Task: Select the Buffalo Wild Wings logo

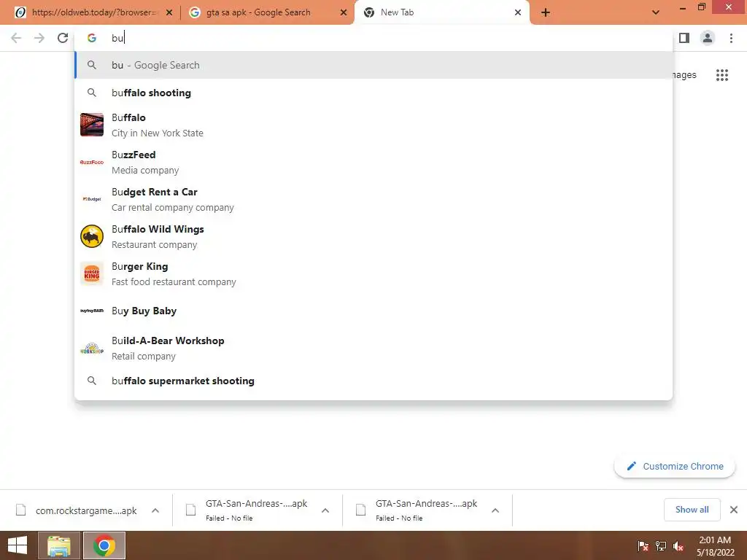Action: tap(92, 236)
